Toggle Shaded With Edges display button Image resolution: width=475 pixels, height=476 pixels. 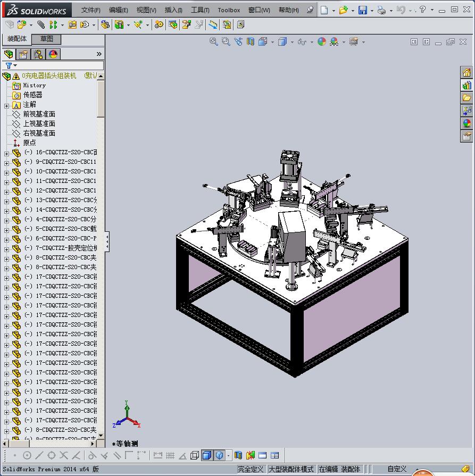(207, 455)
